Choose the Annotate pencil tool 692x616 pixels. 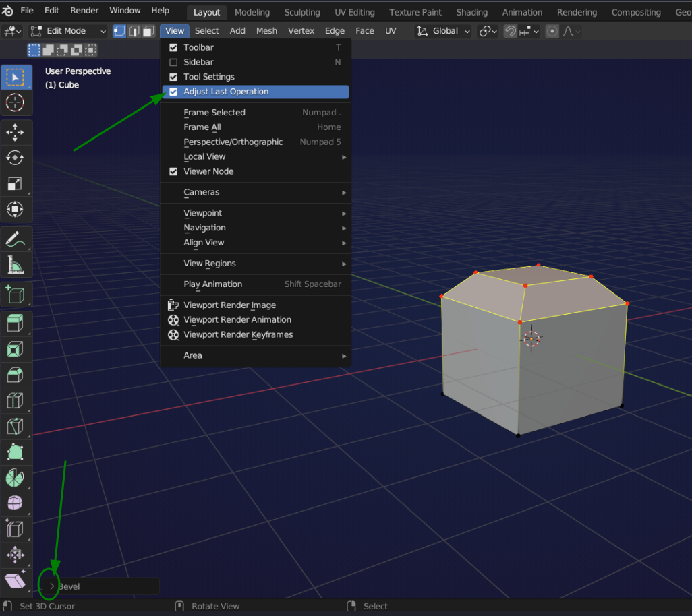[15, 239]
